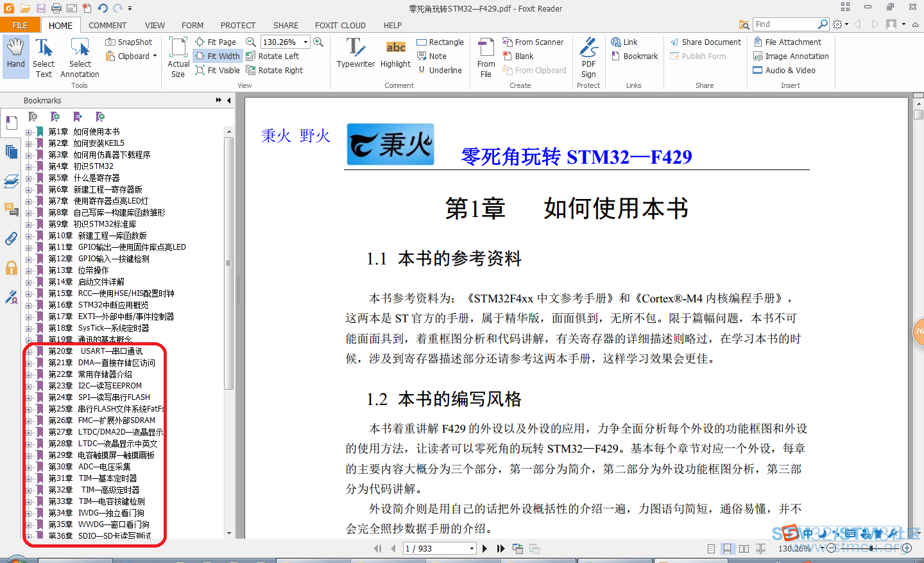Select the Hand tool
This screenshot has height=563, width=924.
15,56
